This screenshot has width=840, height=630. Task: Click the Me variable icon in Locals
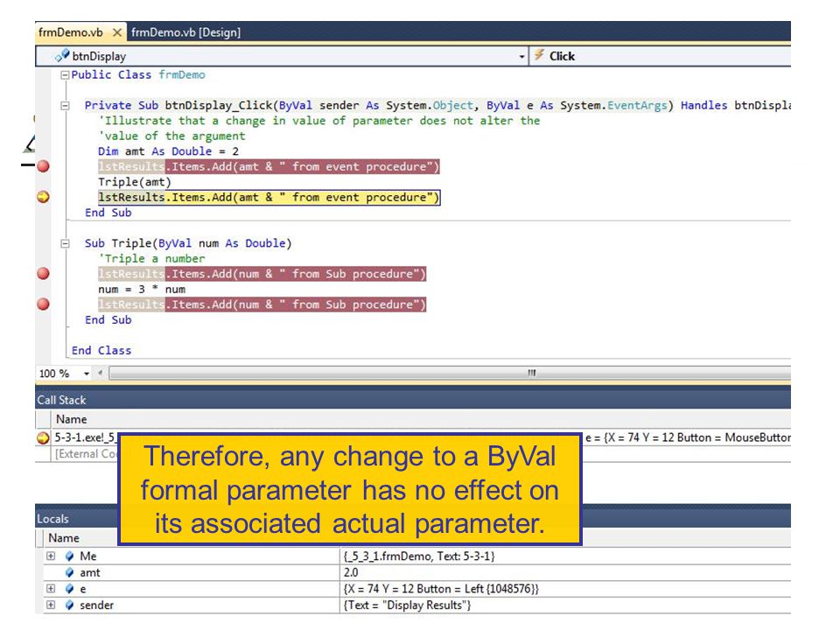click(x=69, y=556)
